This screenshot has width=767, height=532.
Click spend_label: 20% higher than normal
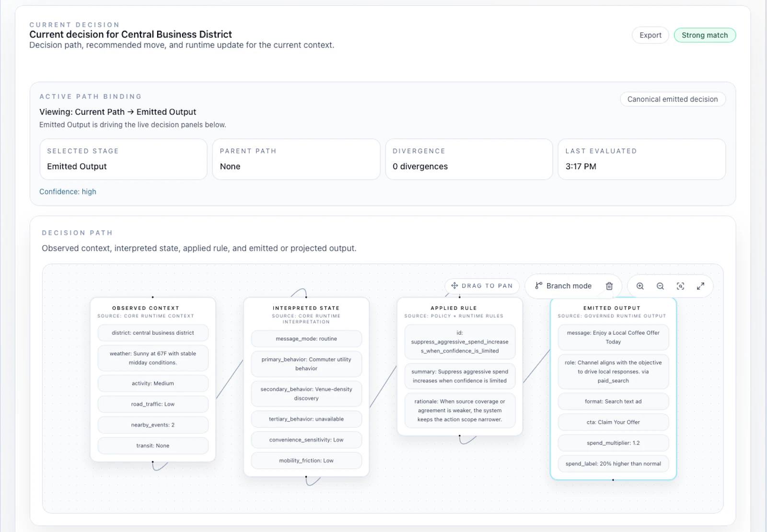tap(613, 463)
